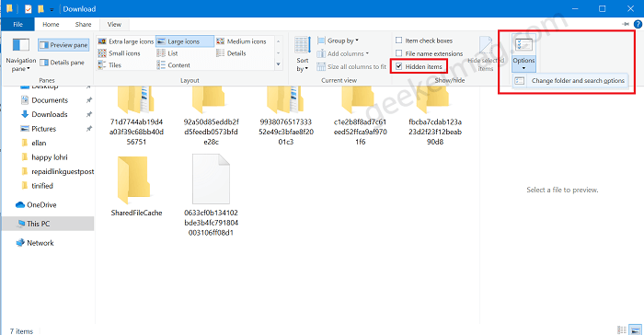
Task: Click the Options ribbon icon
Action: click(x=523, y=45)
